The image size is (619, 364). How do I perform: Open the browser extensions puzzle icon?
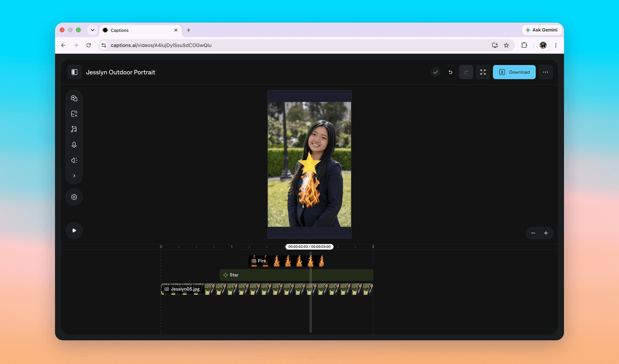524,45
